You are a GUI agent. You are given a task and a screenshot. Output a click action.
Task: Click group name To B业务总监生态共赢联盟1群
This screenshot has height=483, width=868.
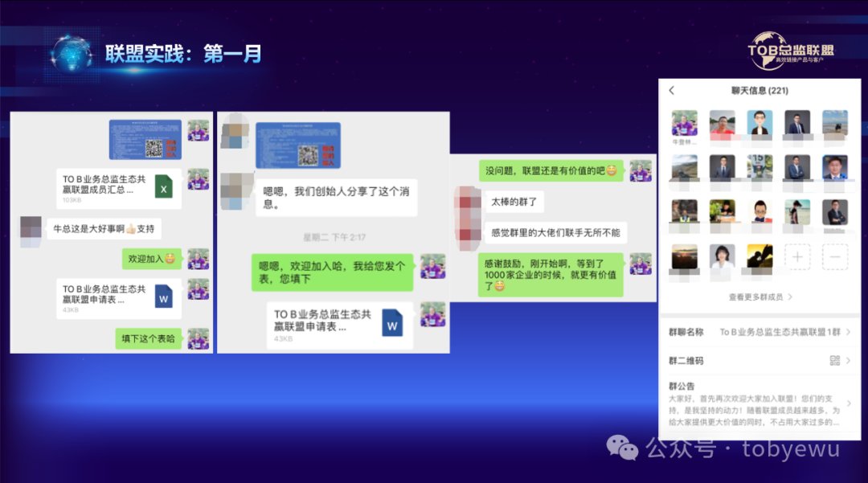pos(780,332)
